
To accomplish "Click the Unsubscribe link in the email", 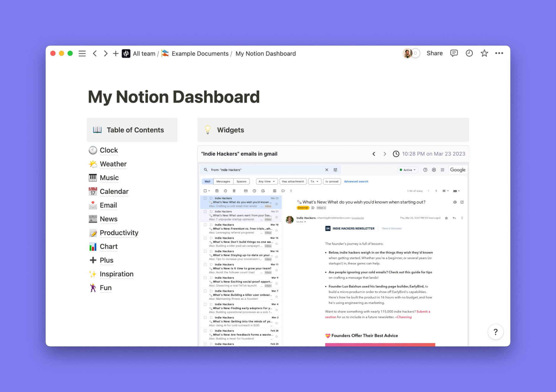I will 358,218.
